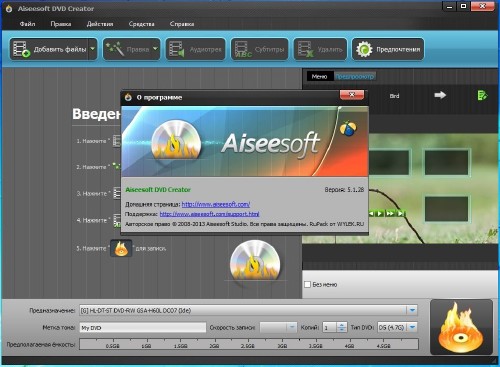This screenshot has height=367, width=500.
Task: Click the Добавить файлы toolbar button
Action: [x=49, y=49]
